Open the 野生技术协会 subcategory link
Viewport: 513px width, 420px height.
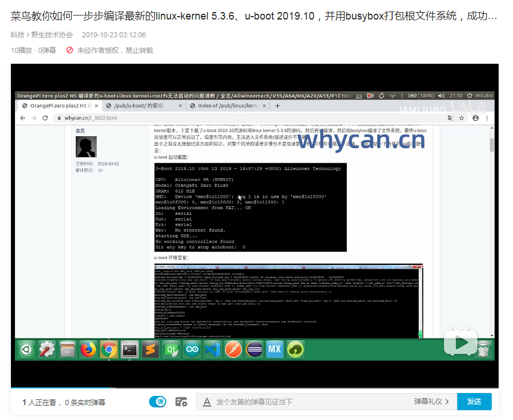pos(52,35)
